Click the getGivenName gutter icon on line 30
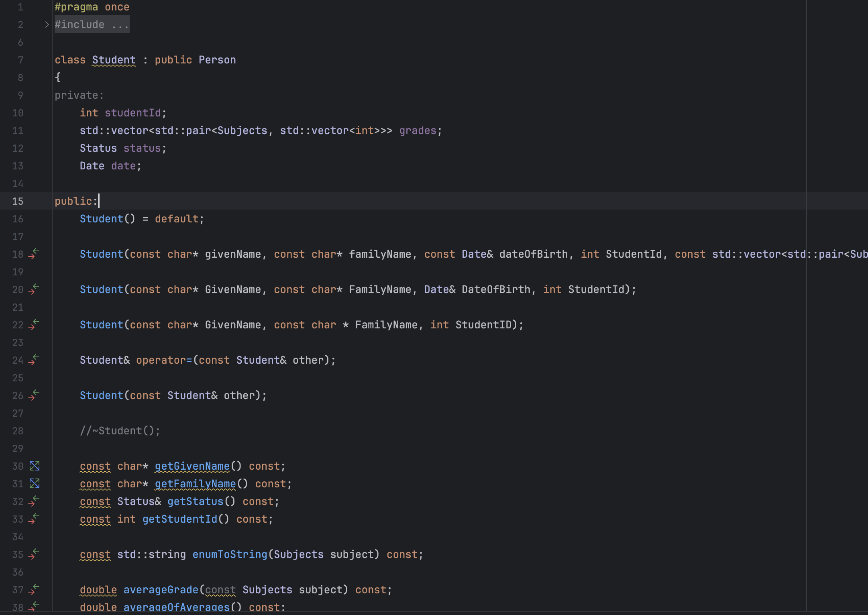This screenshot has height=615, width=868. (x=35, y=466)
